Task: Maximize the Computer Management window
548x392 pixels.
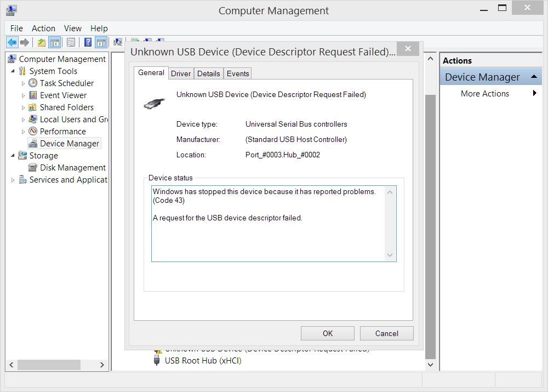Action: coord(502,8)
